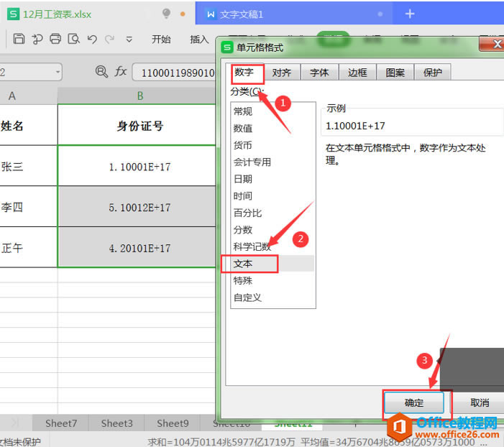This screenshot has height=447, width=504.
Task: Select the 字体 tab in the dialog
Action: click(x=319, y=73)
